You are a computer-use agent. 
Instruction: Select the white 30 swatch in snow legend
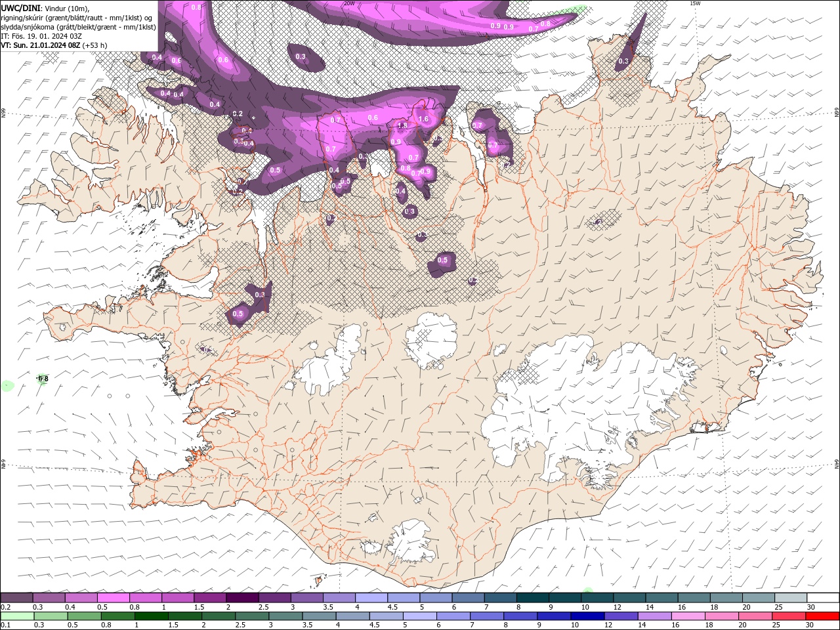pos(824,597)
